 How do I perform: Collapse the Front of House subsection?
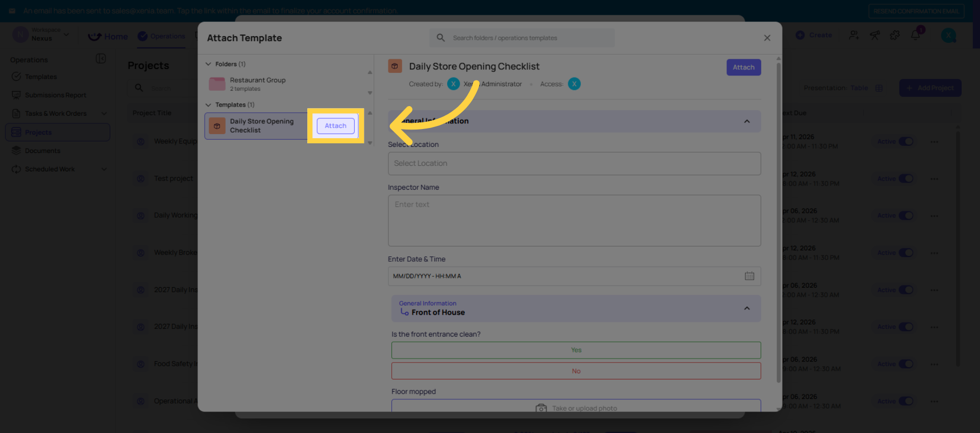click(x=747, y=309)
